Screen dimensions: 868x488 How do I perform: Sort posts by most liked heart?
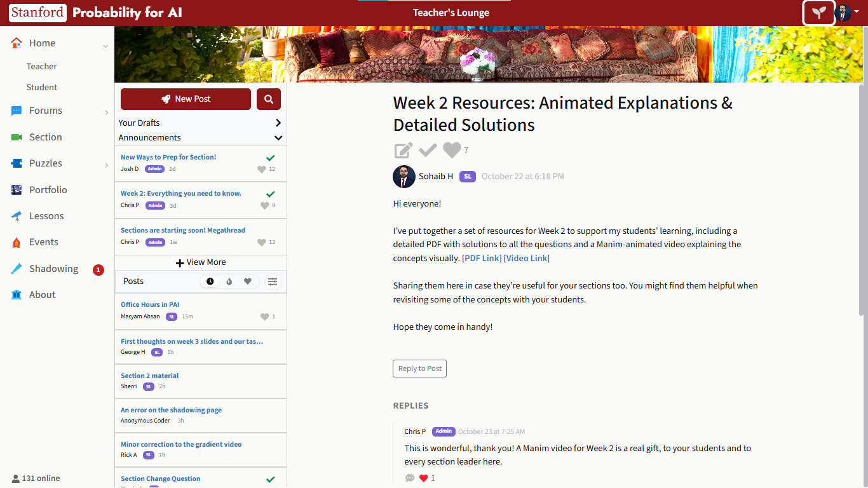point(248,281)
